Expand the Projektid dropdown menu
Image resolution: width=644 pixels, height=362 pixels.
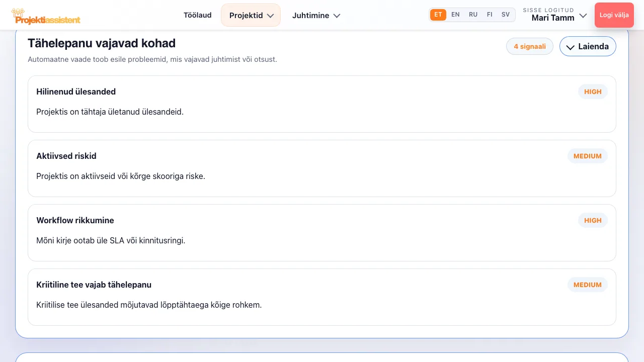tap(251, 15)
